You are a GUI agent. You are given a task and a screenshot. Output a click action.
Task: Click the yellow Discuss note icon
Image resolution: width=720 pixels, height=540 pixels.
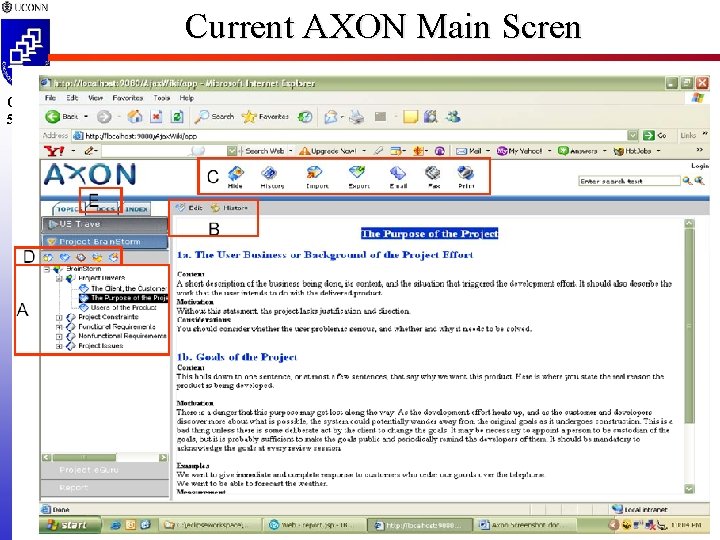(410, 117)
